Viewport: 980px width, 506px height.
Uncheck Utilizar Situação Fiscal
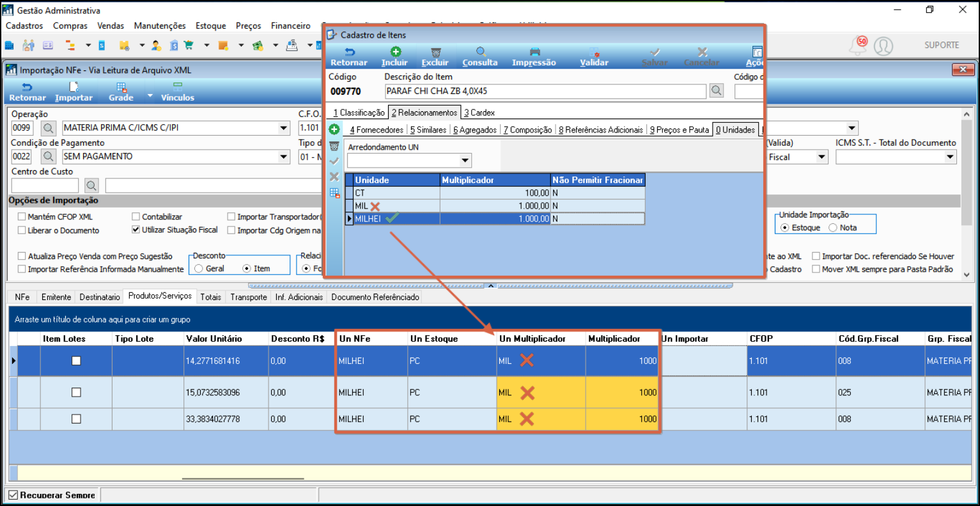pyautogui.click(x=136, y=230)
